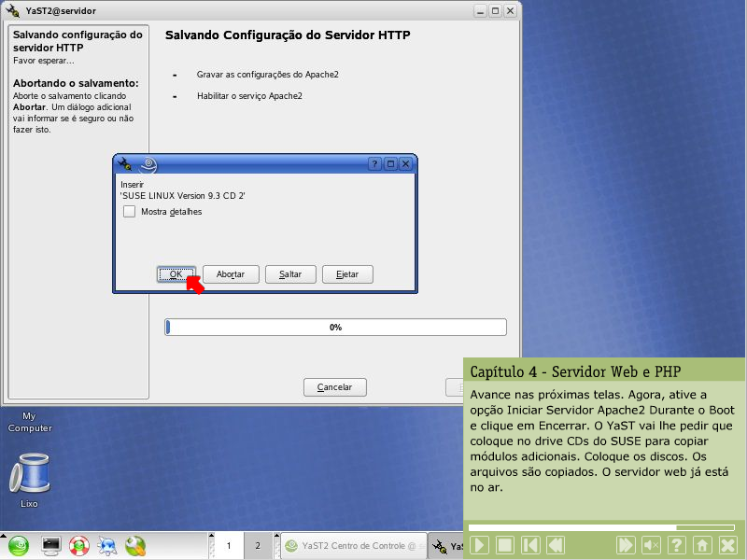Skip to the tutorial beginning

tap(529, 545)
